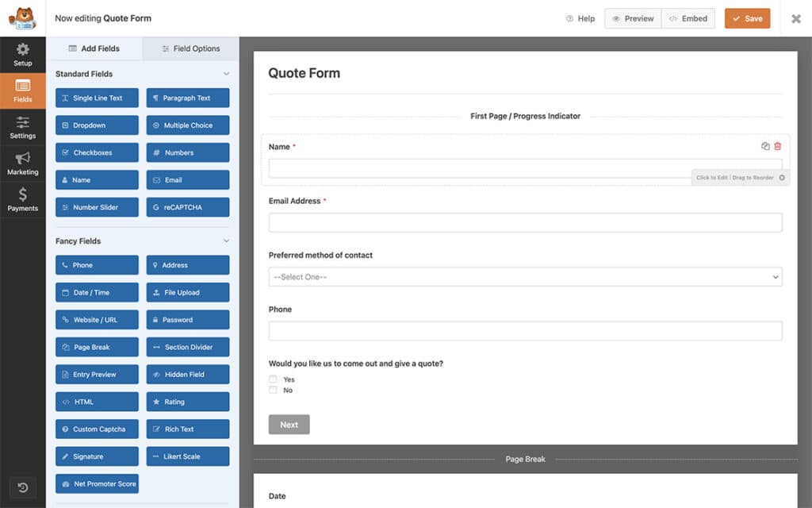Add a Numbers field
812x508 pixels.
(x=187, y=153)
